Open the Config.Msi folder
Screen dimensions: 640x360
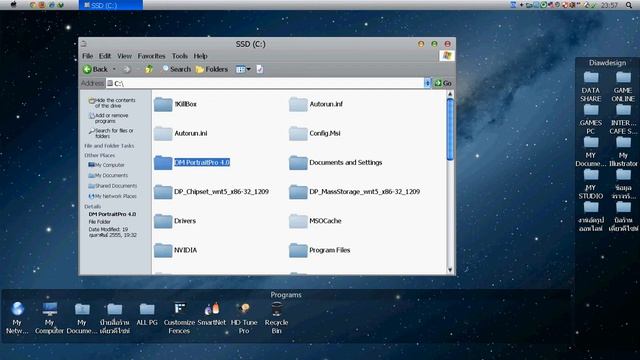click(315, 133)
